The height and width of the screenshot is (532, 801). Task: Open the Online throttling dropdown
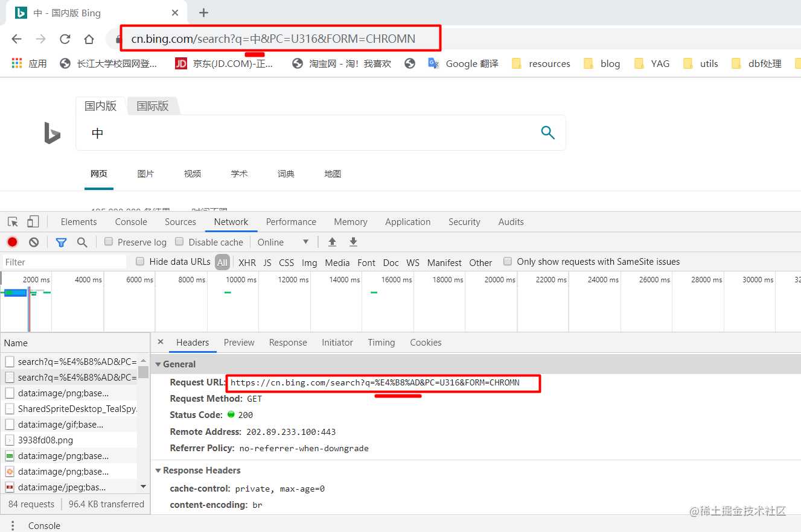pos(283,242)
